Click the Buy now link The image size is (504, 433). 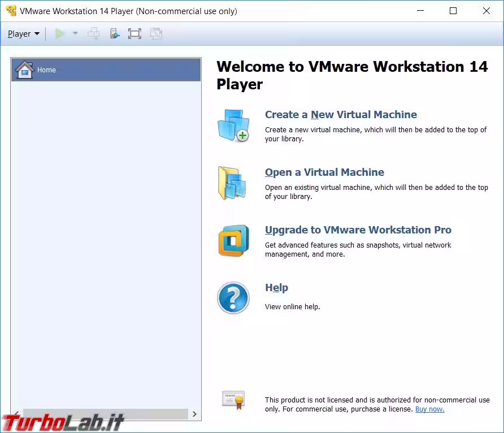429,409
